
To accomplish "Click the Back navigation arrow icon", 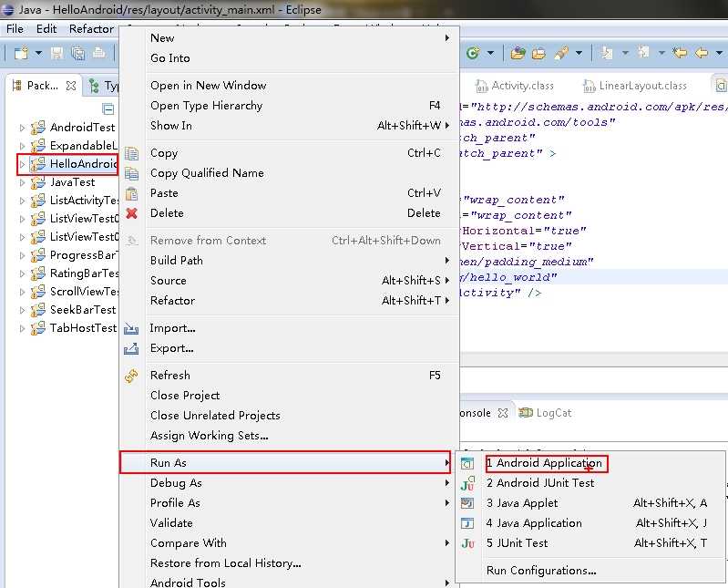I will [702, 53].
